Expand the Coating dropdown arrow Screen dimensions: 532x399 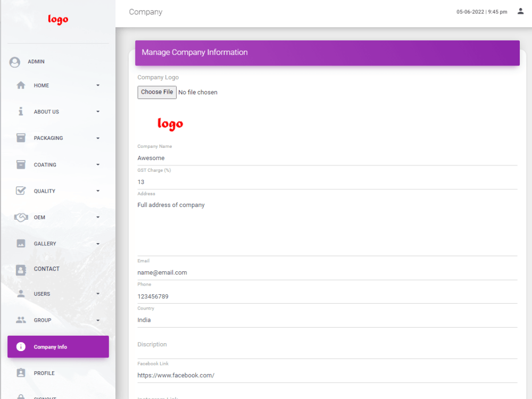click(x=98, y=164)
